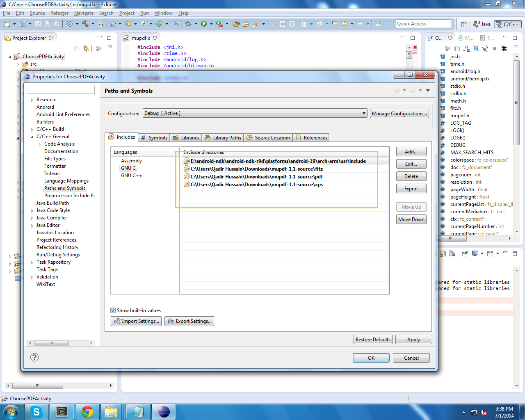
Task: Open Skype from the Windows taskbar
Action: click(37, 411)
